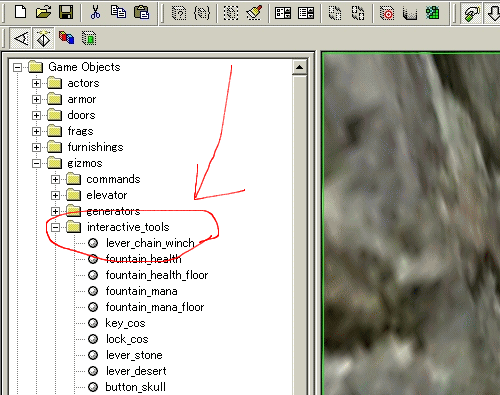500x395 pixels.
Task: Collapse the interactive_tools folder
Action: point(55,227)
